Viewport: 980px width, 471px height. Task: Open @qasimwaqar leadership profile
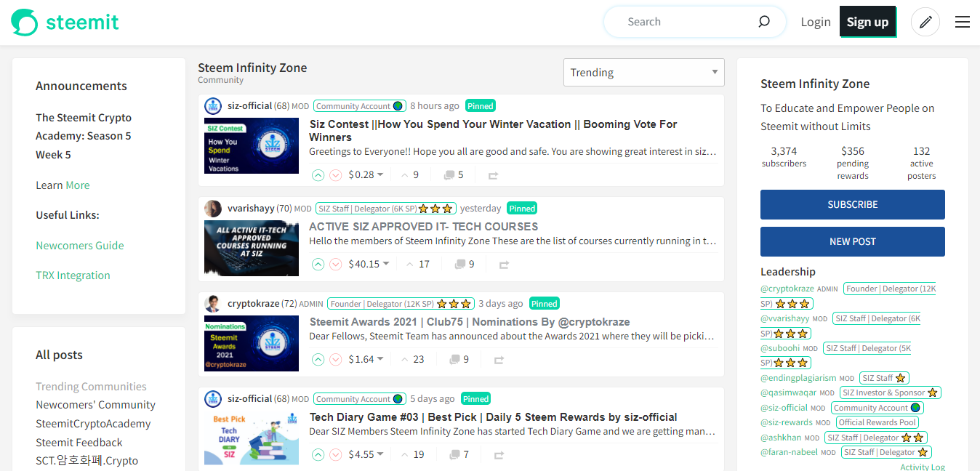pyautogui.click(x=789, y=392)
